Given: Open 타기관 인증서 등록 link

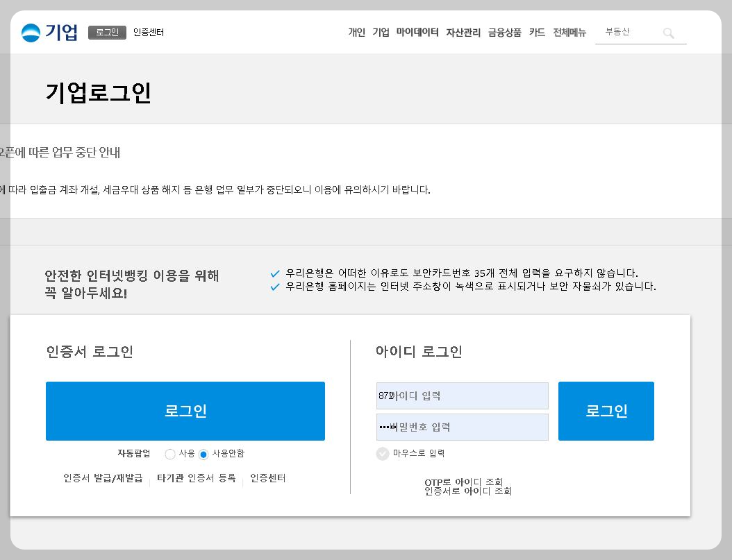Looking at the screenshot, I should [196, 478].
